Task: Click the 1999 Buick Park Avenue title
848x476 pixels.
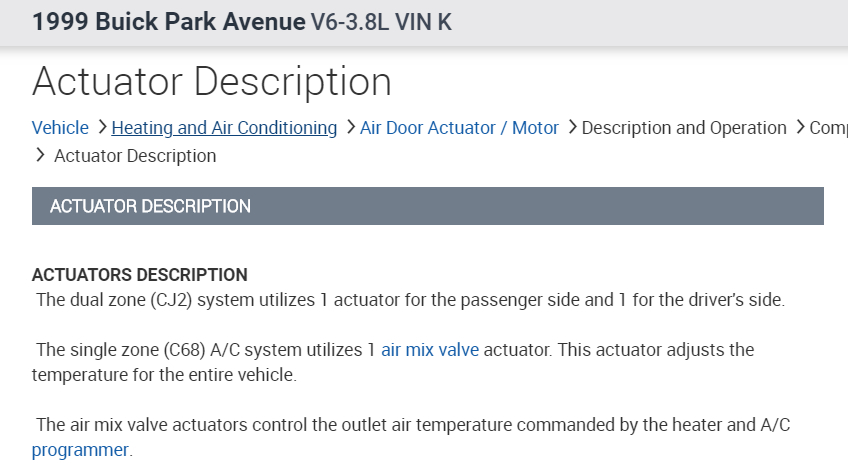Action: (168, 22)
